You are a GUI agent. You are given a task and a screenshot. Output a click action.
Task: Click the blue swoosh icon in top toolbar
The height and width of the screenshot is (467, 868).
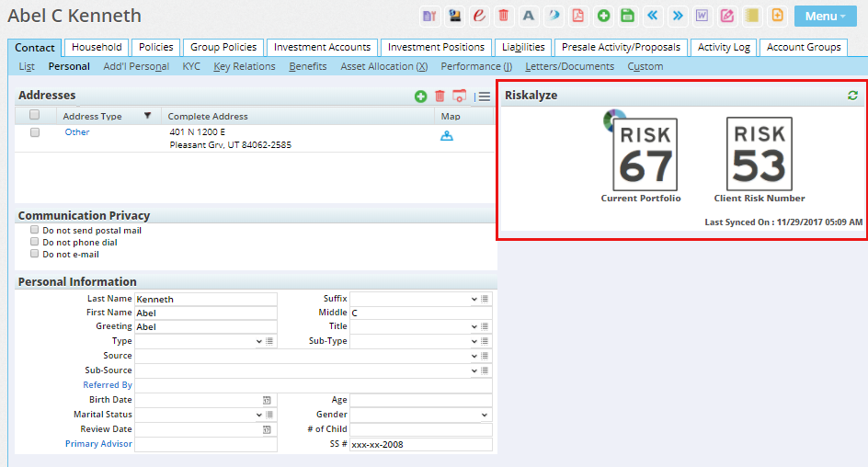(554, 16)
